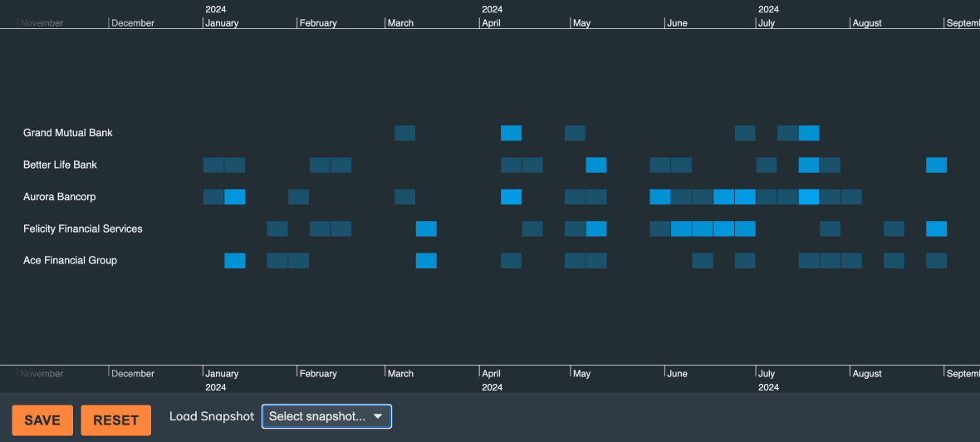Select Grand Mutual Bank's March cell
The height and width of the screenshot is (442, 980).
click(404, 133)
